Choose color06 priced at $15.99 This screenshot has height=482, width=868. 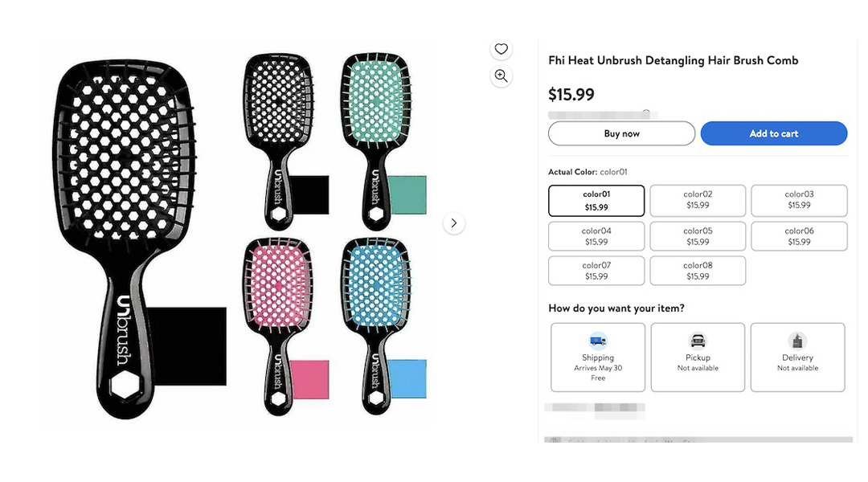pyautogui.click(x=799, y=236)
